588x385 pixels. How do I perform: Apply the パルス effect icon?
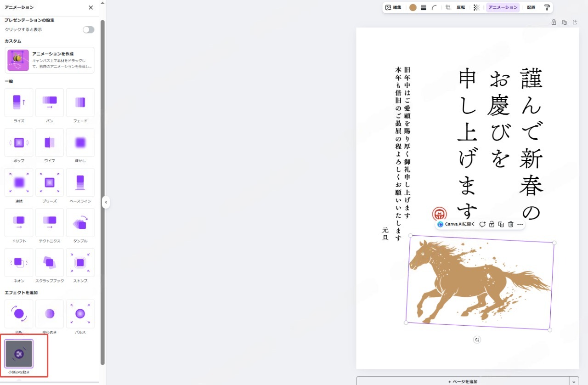point(80,314)
